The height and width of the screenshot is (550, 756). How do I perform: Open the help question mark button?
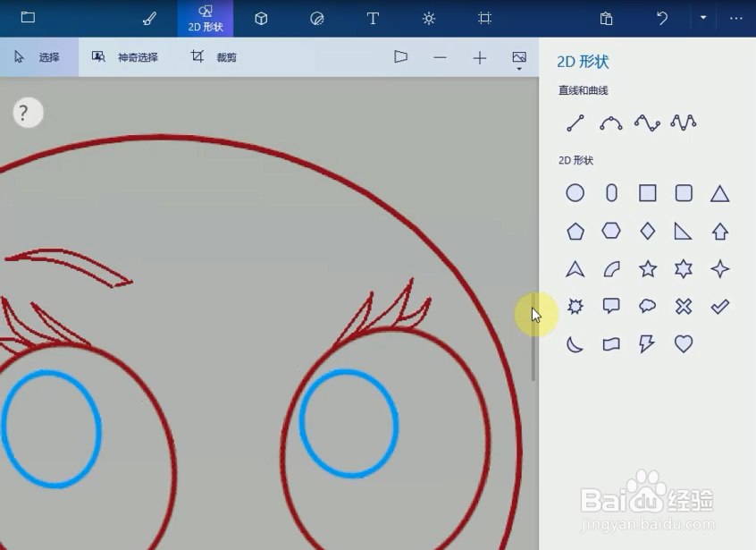pos(28,113)
